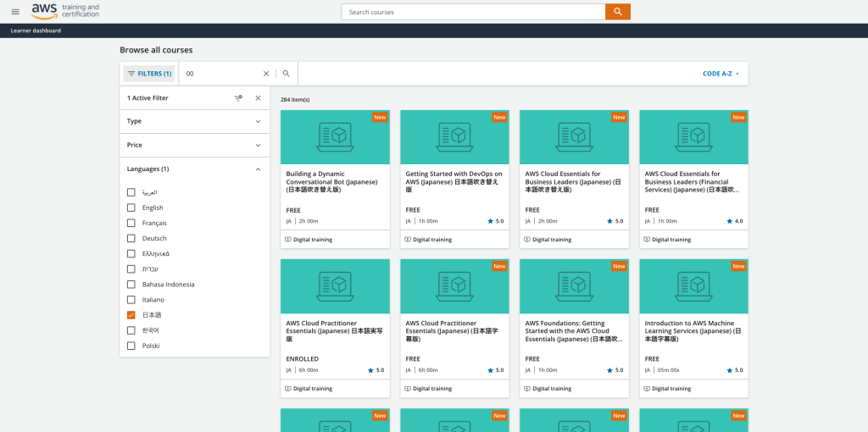The image size is (868, 432).
Task: Click the top Search courses field
Action: [x=473, y=12]
